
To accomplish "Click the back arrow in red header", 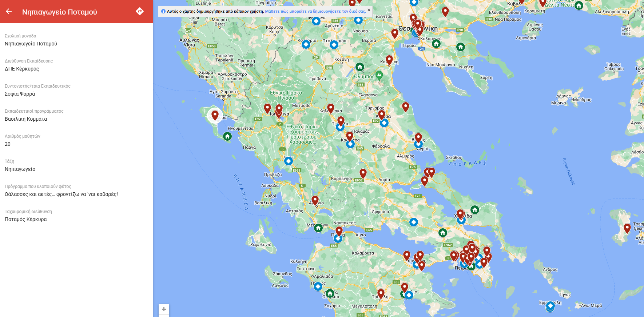I will click(x=9, y=11).
